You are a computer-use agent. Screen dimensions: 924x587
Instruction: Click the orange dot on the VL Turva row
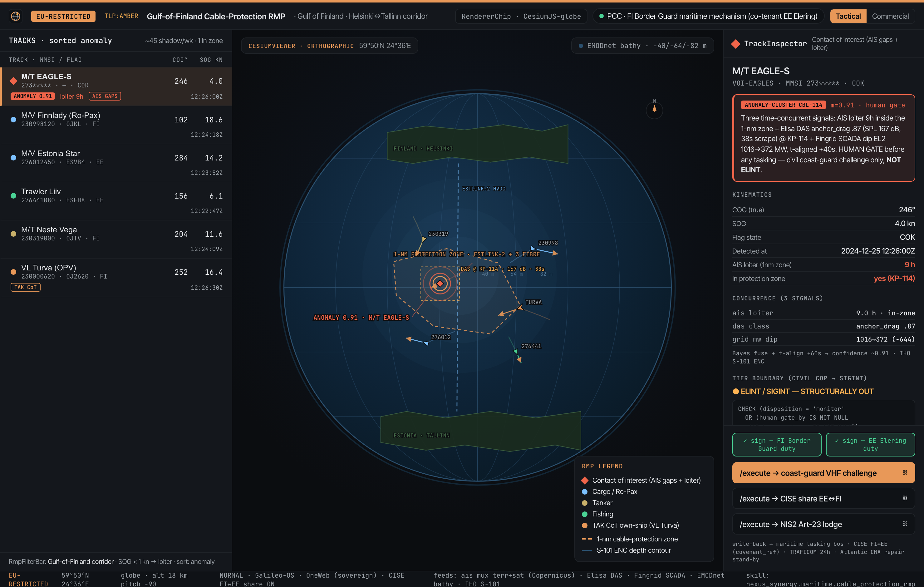(13, 272)
